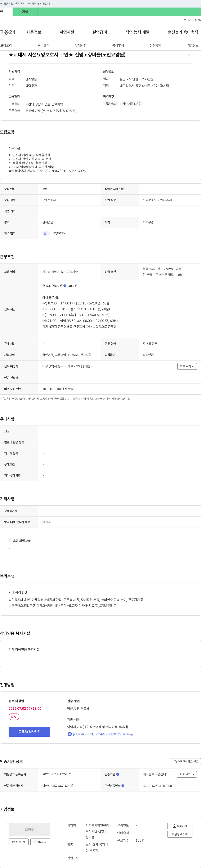Click help icon next to 주 소정근로시간
This screenshot has height=868, width=201.
pos(65,286)
